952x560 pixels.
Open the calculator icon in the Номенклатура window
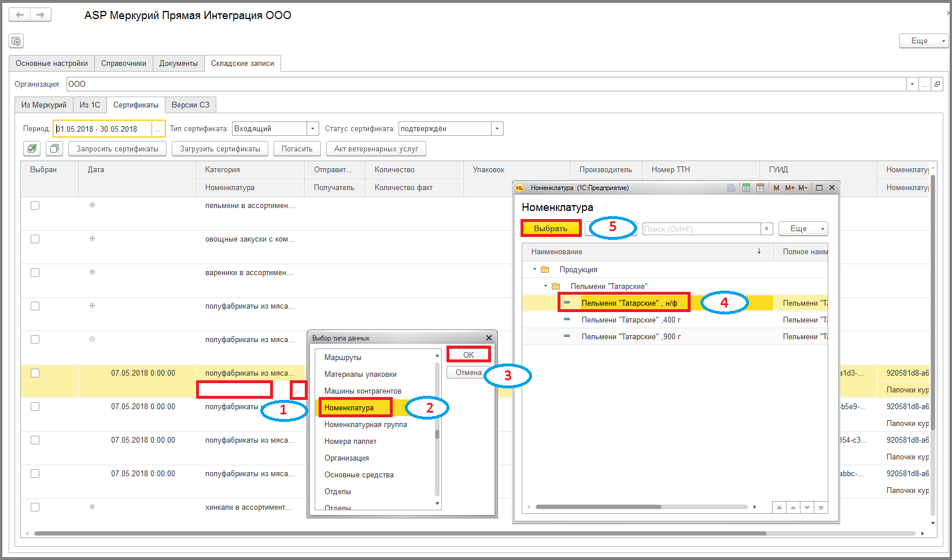(746, 188)
